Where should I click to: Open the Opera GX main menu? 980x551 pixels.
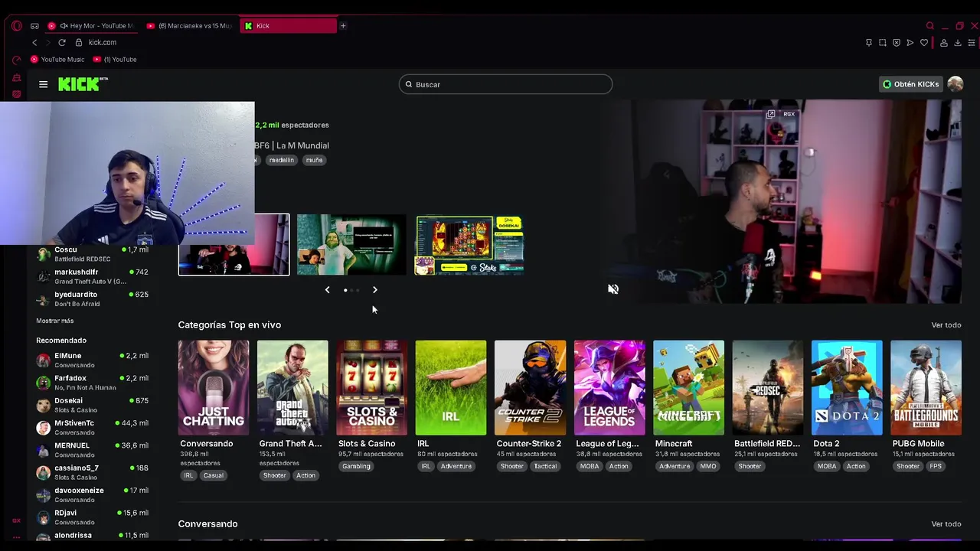point(16,25)
